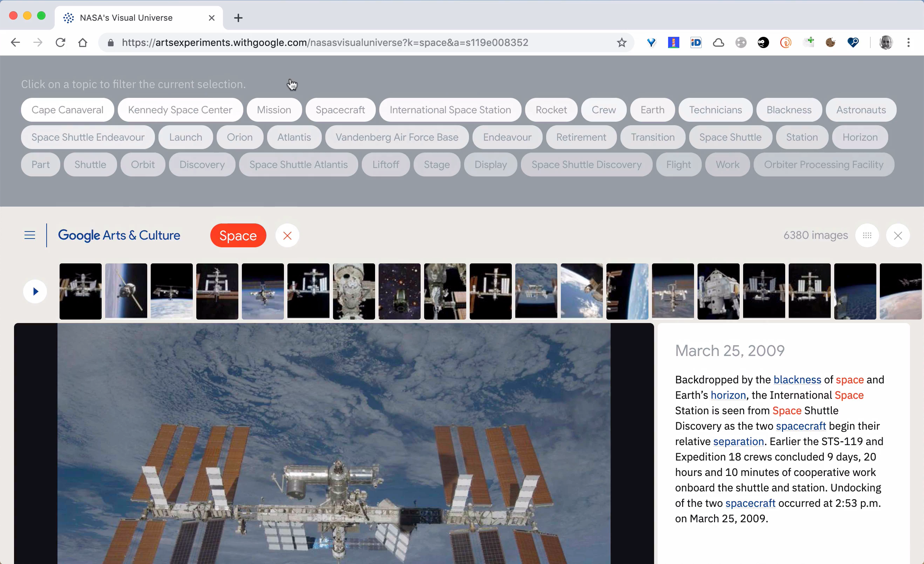Click the blackness link in description
The image size is (924, 564).
[797, 380]
